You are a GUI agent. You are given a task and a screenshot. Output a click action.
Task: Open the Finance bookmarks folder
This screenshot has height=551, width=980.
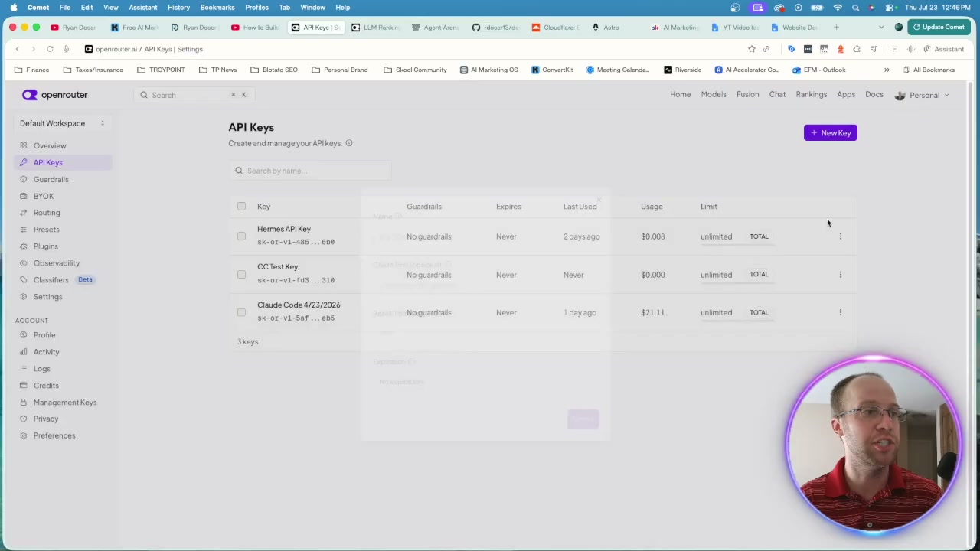31,70
